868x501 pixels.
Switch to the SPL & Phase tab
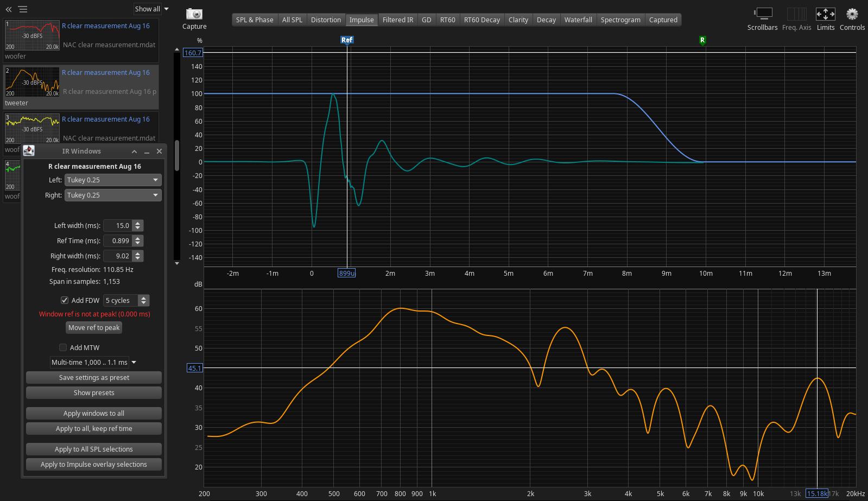pos(255,20)
